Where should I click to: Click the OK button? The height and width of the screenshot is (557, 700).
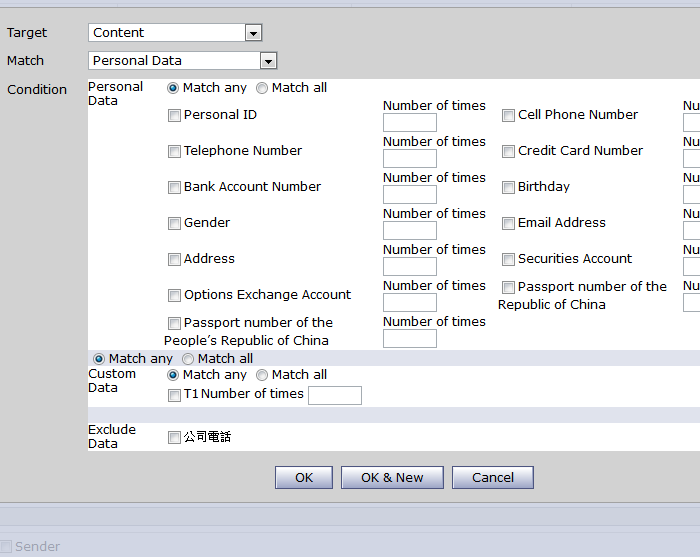[x=304, y=478]
